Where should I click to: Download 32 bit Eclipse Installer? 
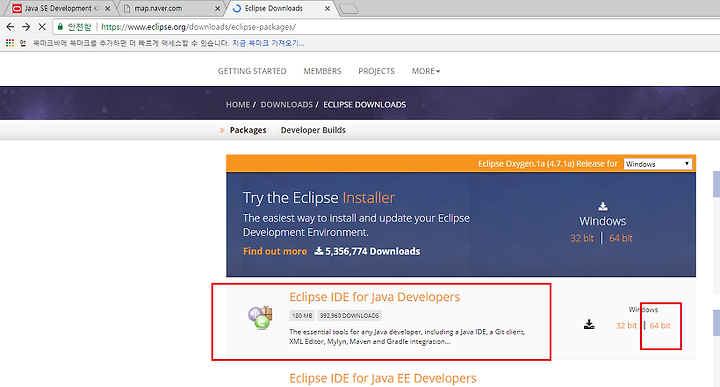tap(582, 238)
